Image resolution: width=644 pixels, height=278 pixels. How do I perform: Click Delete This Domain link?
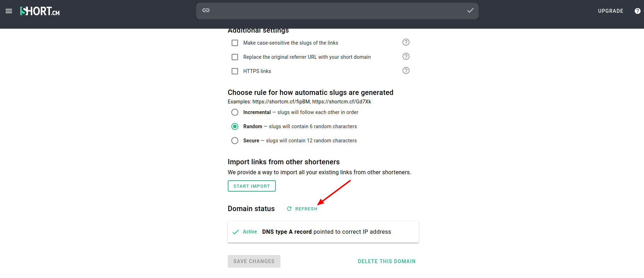(387, 261)
